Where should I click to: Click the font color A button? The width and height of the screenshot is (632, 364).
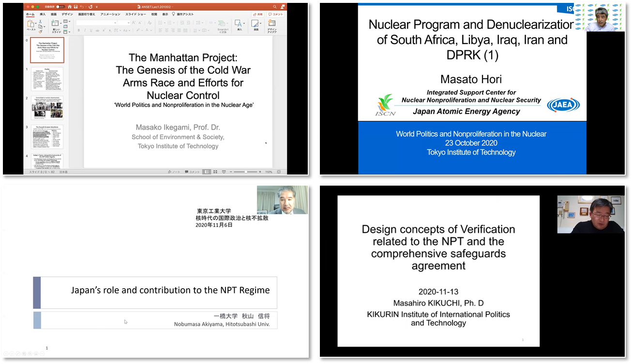click(147, 30)
